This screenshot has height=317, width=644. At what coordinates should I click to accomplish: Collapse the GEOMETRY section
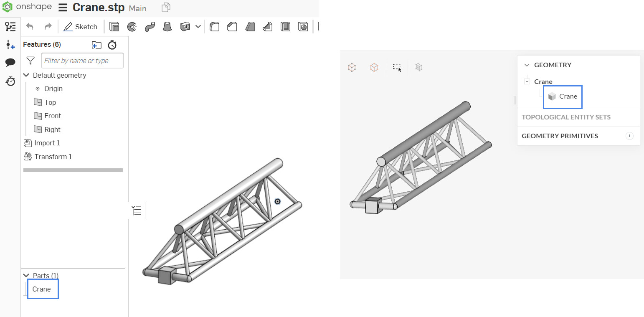[526, 65]
